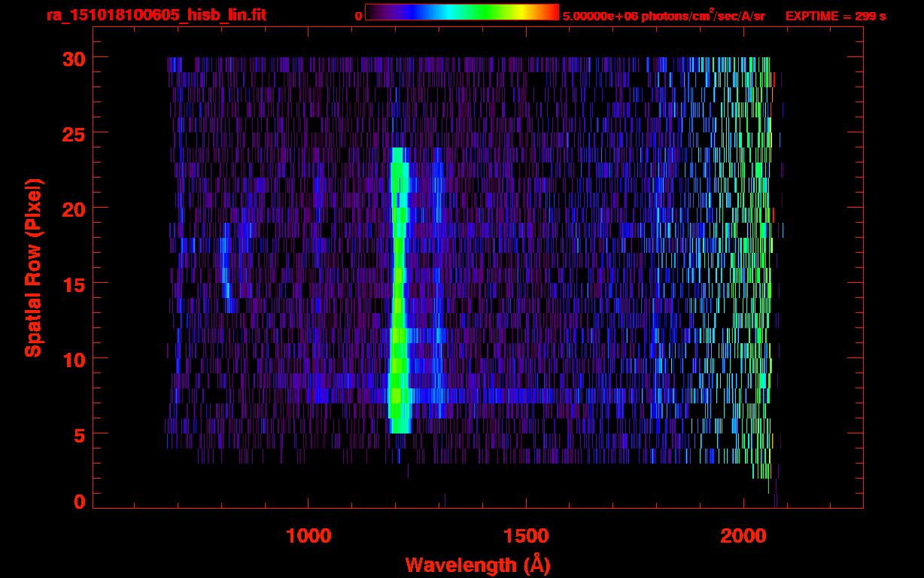Screen dimensions: 924x578
Task: Click the 1000 tick label on wavelength axis
Action: [x=309, y=535]
